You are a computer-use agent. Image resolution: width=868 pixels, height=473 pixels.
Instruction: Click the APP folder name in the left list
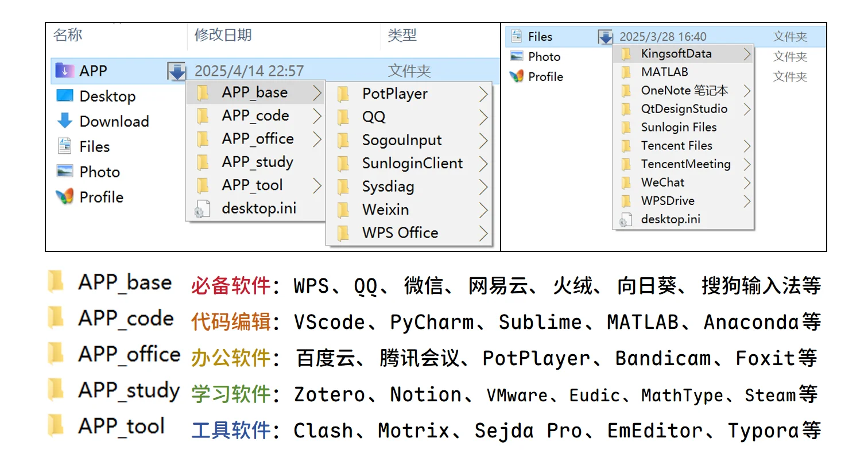tap(94, 71)
